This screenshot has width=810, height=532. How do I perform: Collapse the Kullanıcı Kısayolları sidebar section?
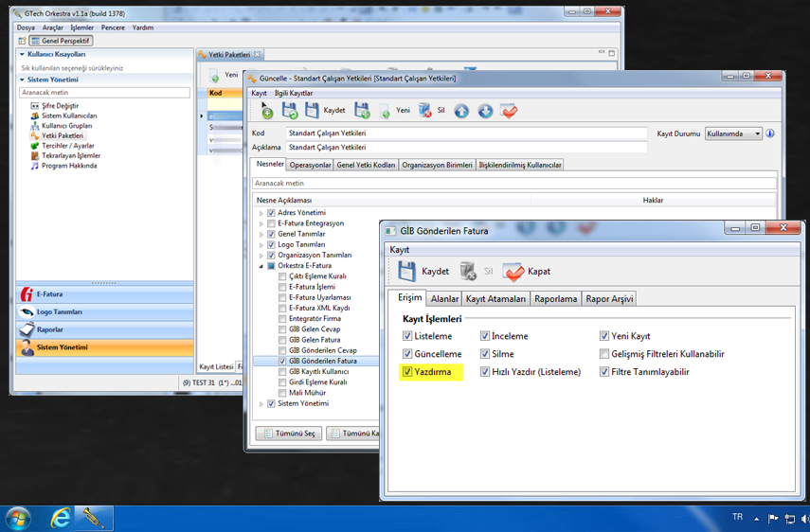pos(22,54)
